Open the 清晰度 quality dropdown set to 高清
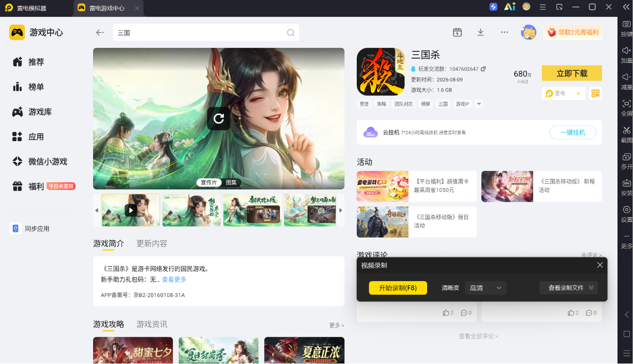This screenshot has width=633, height=364. [486, 288]
